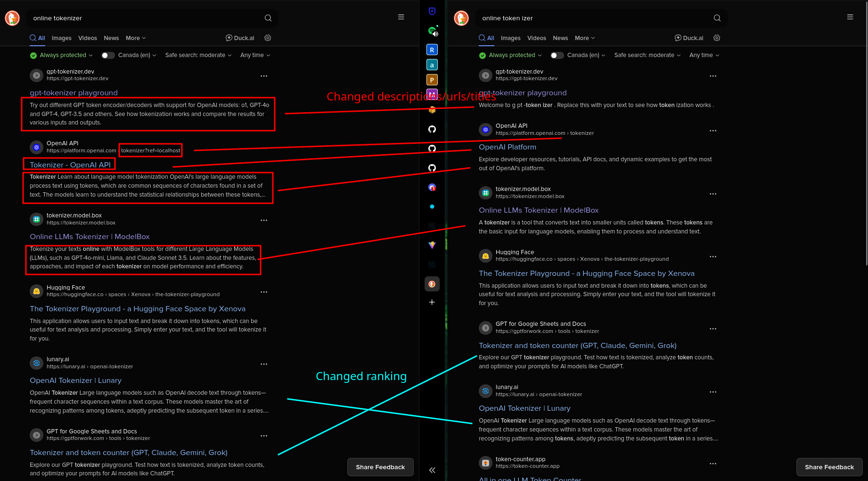Open the blue R tab in the sidebar
The image size is (868, 481).
432,50
